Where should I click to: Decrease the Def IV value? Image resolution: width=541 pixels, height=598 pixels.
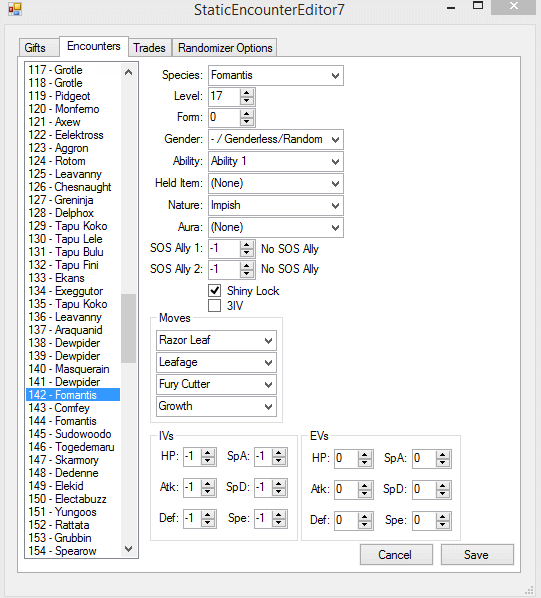coord(208,523)
